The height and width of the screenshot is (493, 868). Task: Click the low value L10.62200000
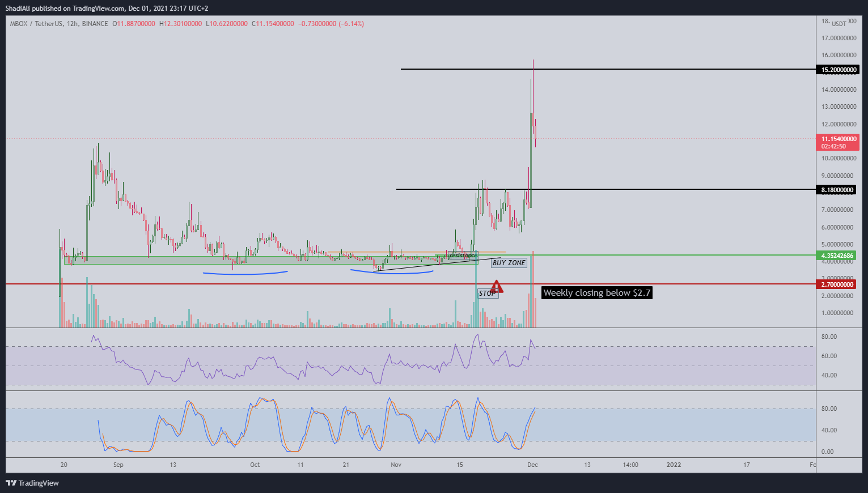(227, 24)
